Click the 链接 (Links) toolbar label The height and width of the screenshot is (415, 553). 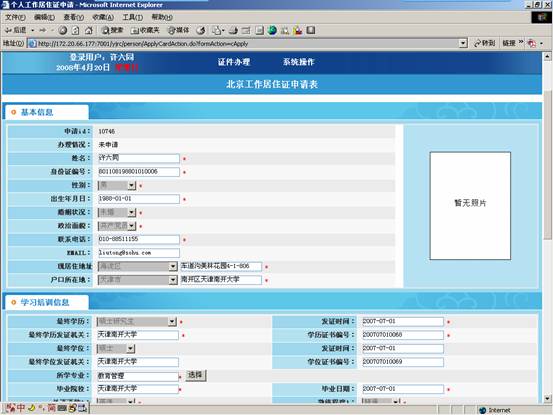coord(509,43)
